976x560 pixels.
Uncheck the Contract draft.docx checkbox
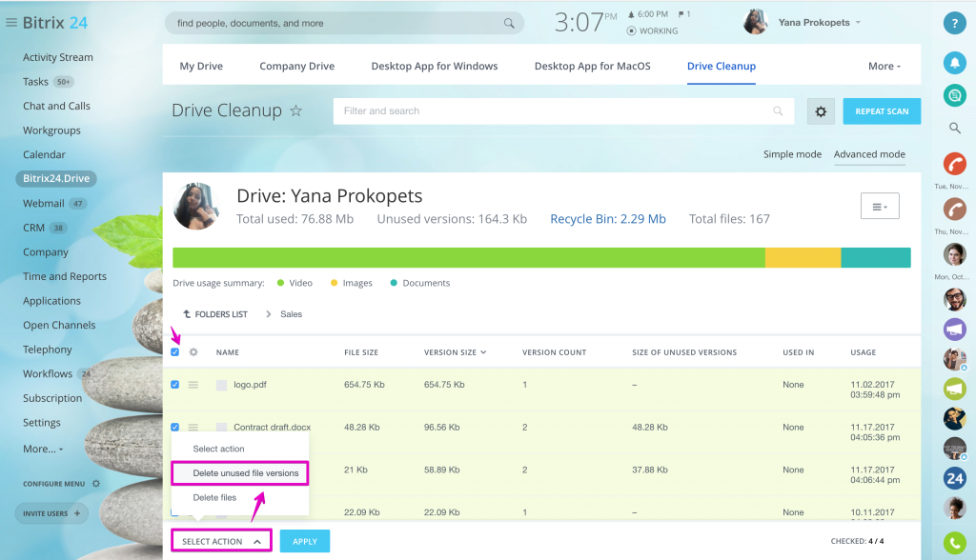(175, 427)
